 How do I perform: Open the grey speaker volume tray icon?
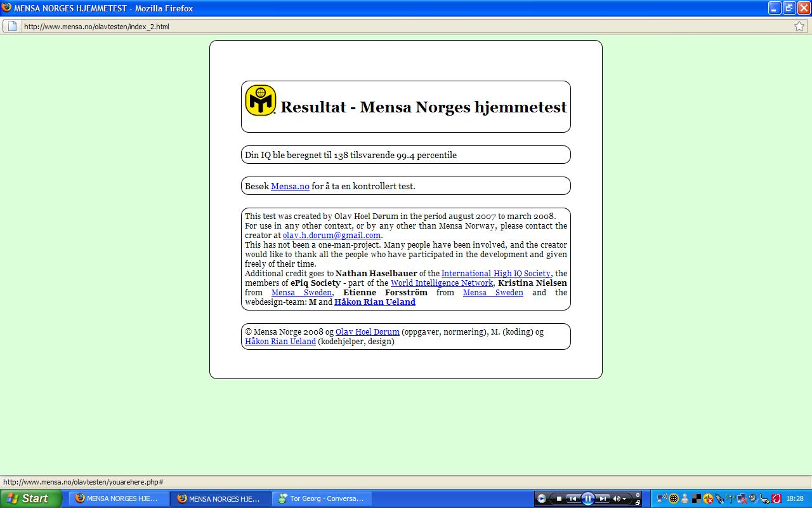click(753, 498)
